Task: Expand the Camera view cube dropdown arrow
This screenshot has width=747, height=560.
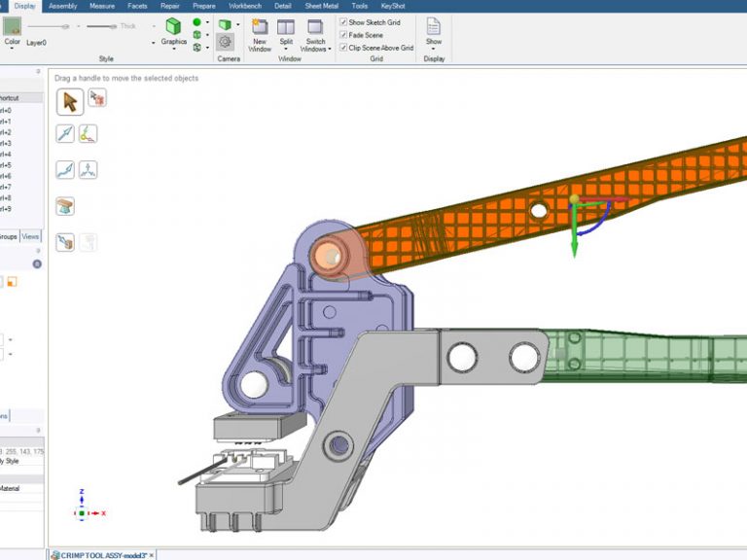Action: (237, 24)
